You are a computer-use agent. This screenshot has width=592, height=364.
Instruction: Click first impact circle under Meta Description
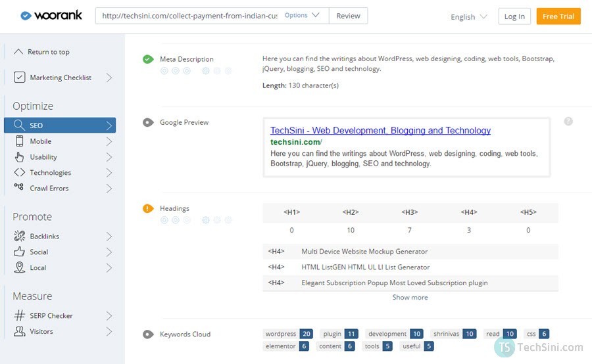tap(164, 70)
